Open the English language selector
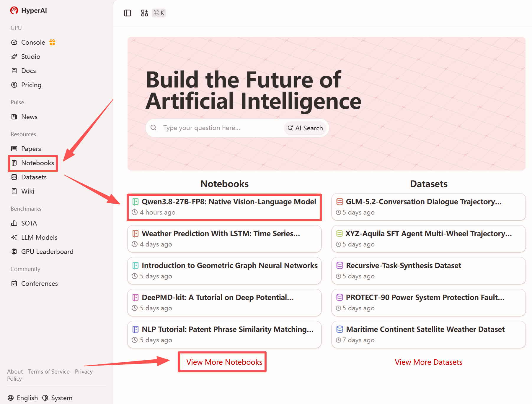 coord(23,398)
